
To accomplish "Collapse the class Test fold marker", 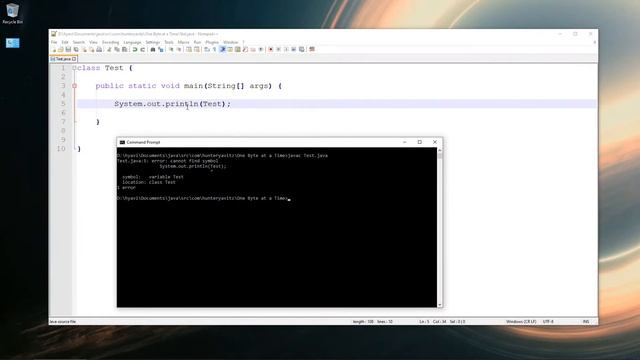I will click(x=74, y=68).
